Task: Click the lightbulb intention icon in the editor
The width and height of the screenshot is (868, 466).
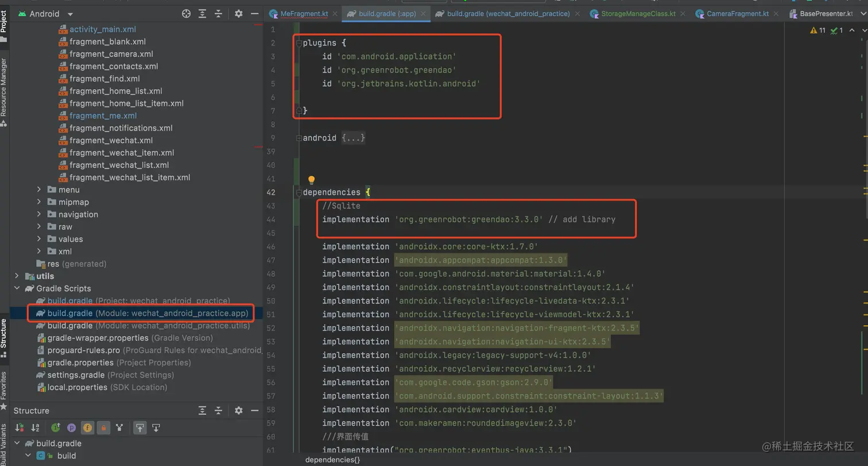Action: (312, 180)
